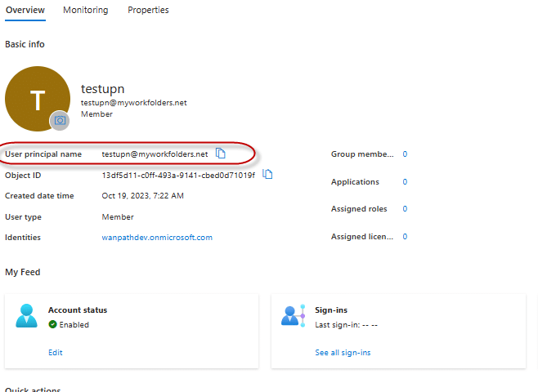The height and width of the screenshot is (392, 538).
Task: Click the Sign-ins card icon
Action: pyautogui.click(x=293, y=316)
